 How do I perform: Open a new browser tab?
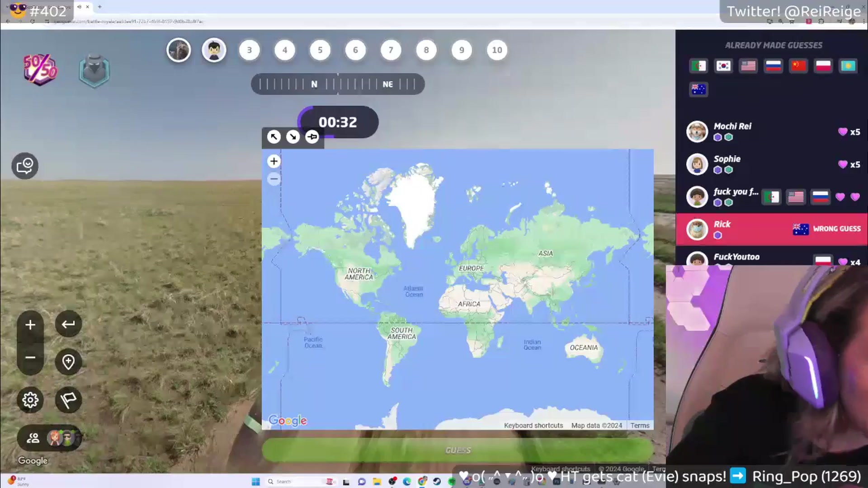pos(99,7)
